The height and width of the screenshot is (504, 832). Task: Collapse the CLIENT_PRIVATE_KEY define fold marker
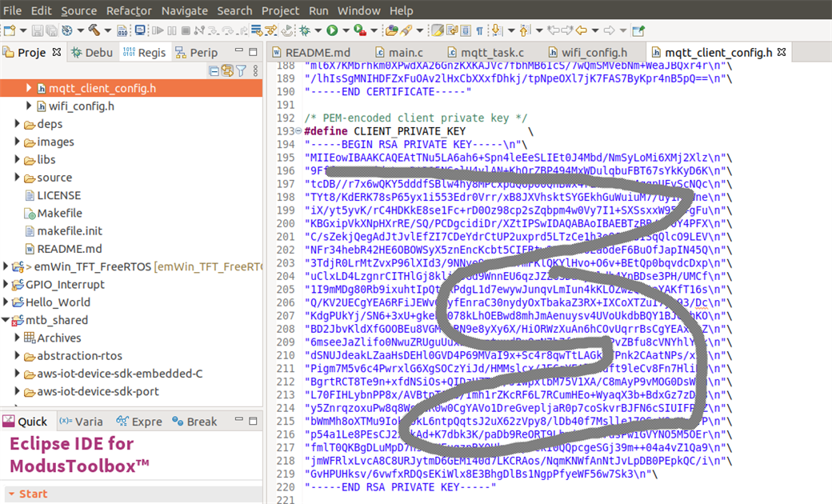coord(299,131)
